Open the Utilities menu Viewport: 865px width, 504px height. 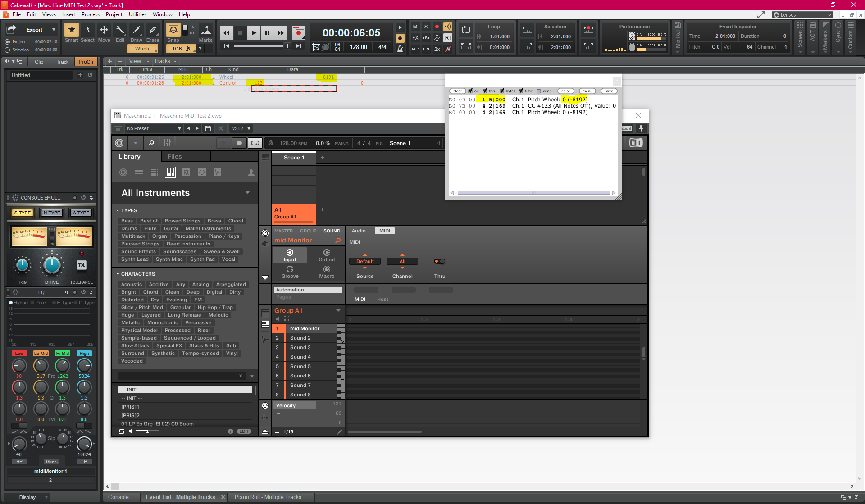pyautogui.click(x=137, y=14)
